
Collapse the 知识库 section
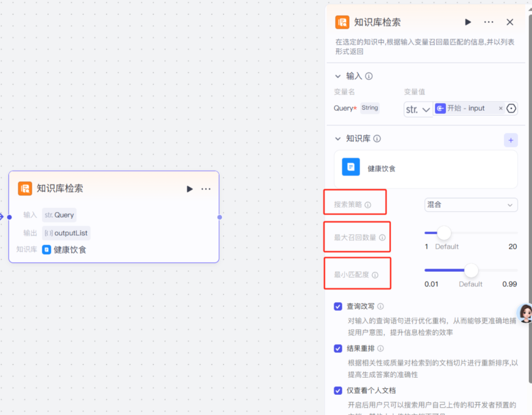(338, 139)
